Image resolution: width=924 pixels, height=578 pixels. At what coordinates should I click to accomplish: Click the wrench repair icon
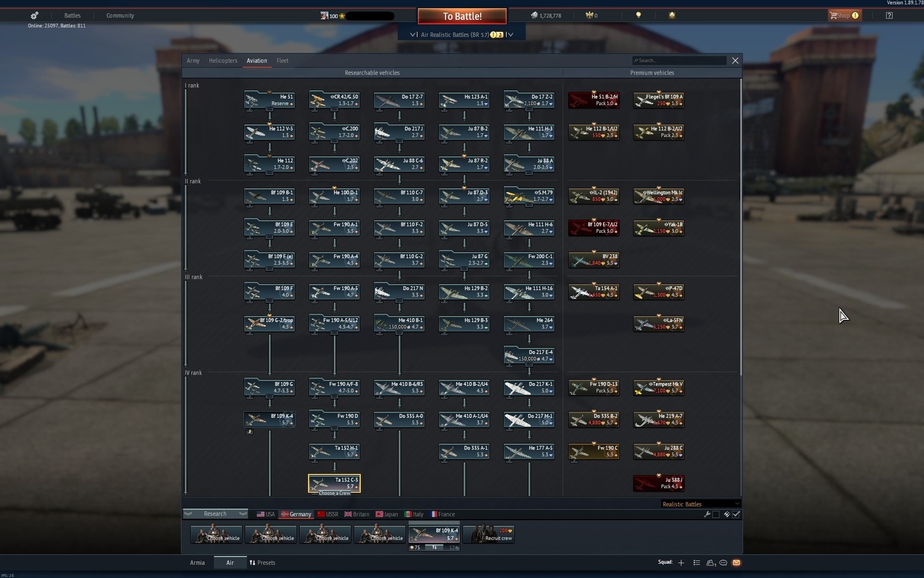pos(707,514)
